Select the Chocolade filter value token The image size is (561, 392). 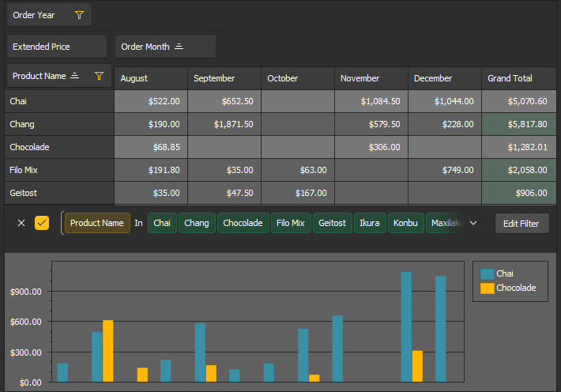coord(243,223)
